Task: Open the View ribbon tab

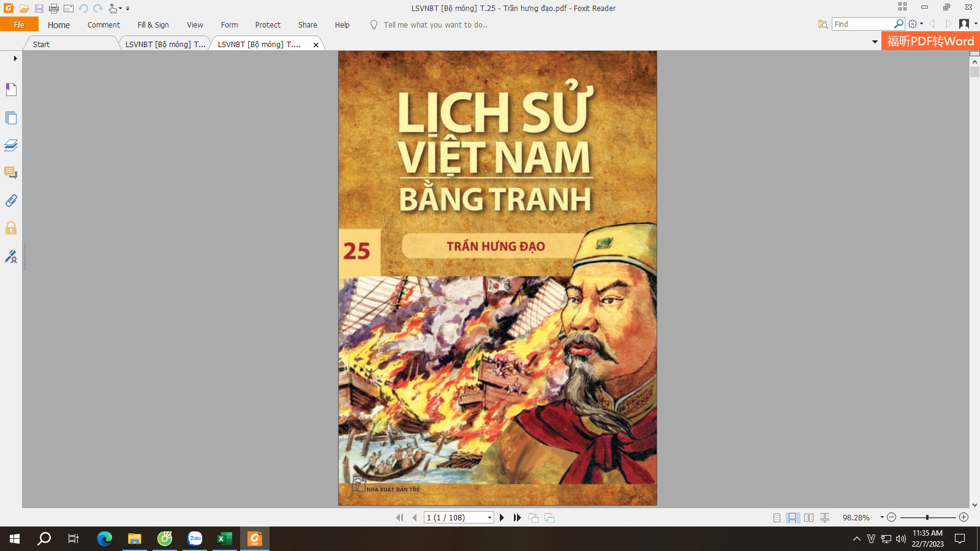Action: click(195, 25)
